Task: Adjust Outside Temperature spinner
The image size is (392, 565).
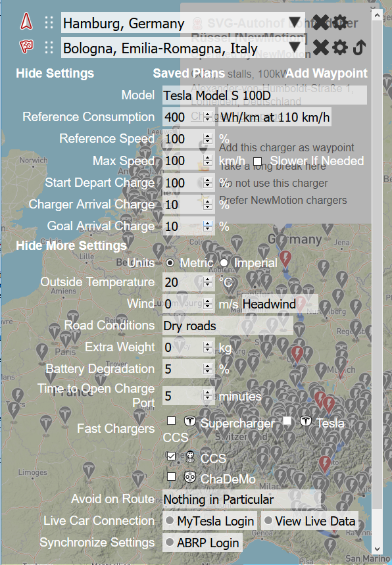Action: tap(208, 282)
